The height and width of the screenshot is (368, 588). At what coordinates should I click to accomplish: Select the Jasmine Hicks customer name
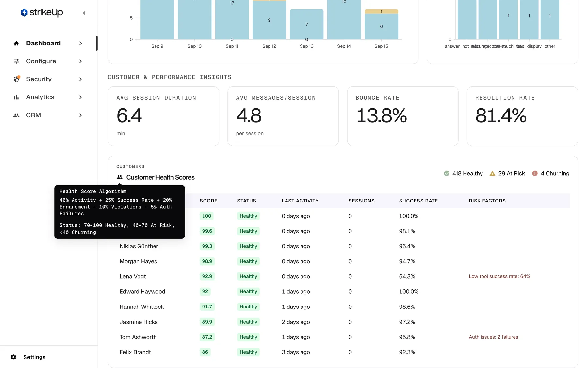click(139, 322)
